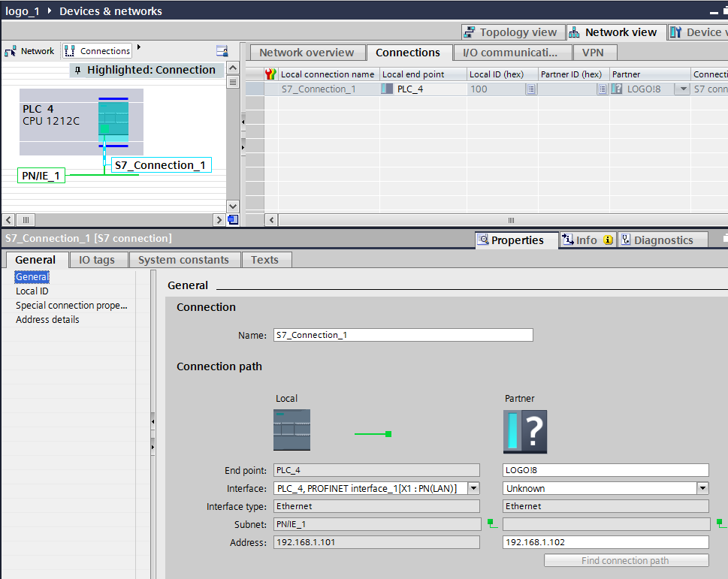Click the unknown Partner device image

click(x=525, y=432)
